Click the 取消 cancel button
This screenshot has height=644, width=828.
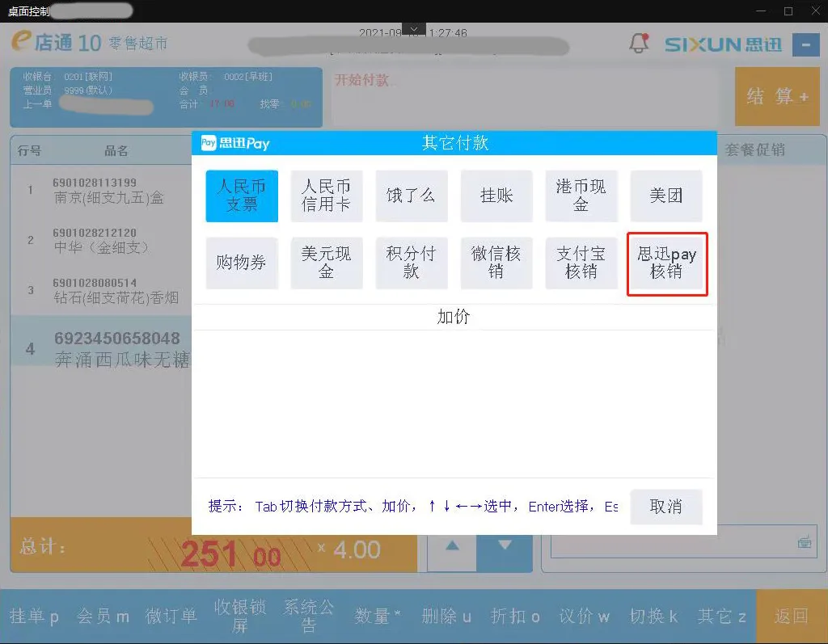[666, 507]
